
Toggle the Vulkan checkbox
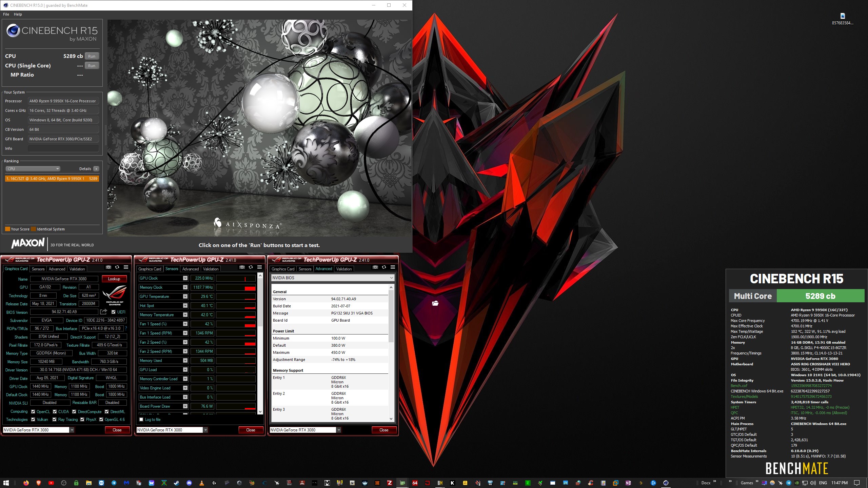point(33,420)
